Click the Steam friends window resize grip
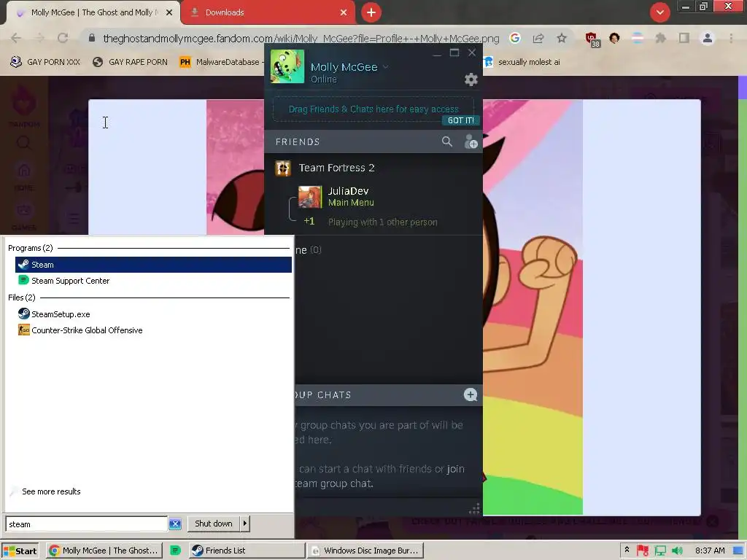The image size is (747, 560). coord(474,508)
